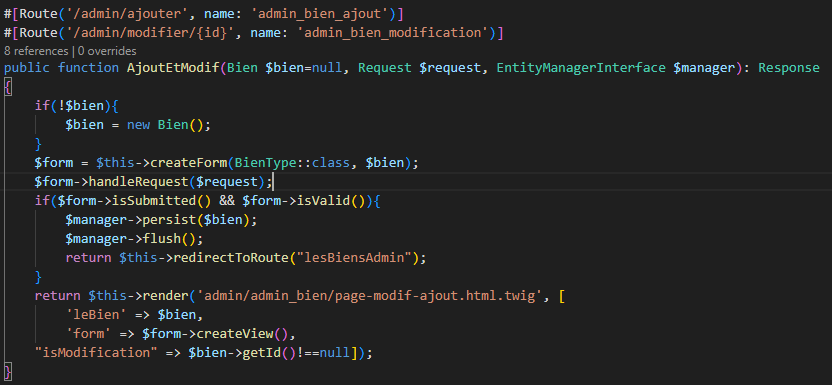The width and height of the screenshot is (832, 385).
Task: Open the '8 references' code lens link
Action: click(x=36, y=51)
